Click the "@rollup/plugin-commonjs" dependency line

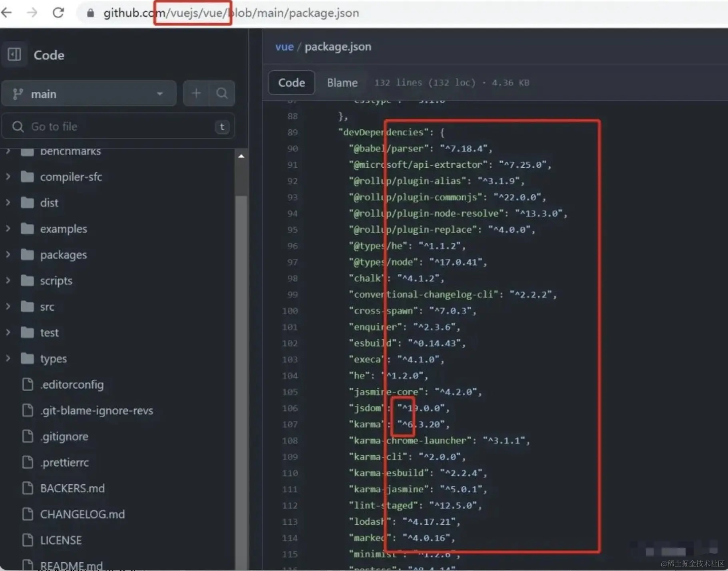tap(448, 197)
